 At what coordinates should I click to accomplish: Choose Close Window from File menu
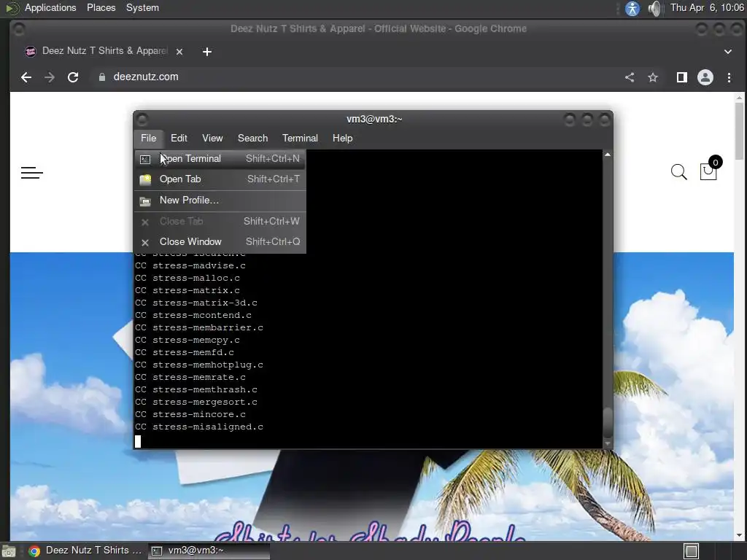pyautogui.click(x=220, y=242)
